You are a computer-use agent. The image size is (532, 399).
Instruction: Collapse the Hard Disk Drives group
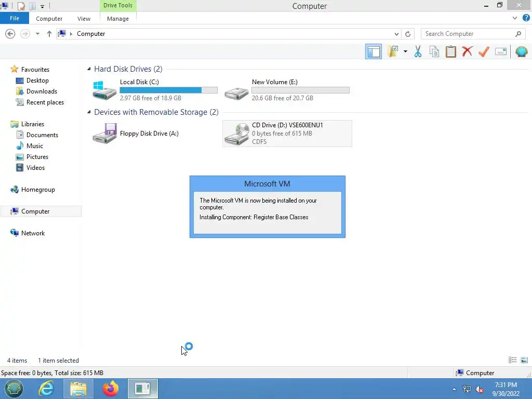point(89,69)
